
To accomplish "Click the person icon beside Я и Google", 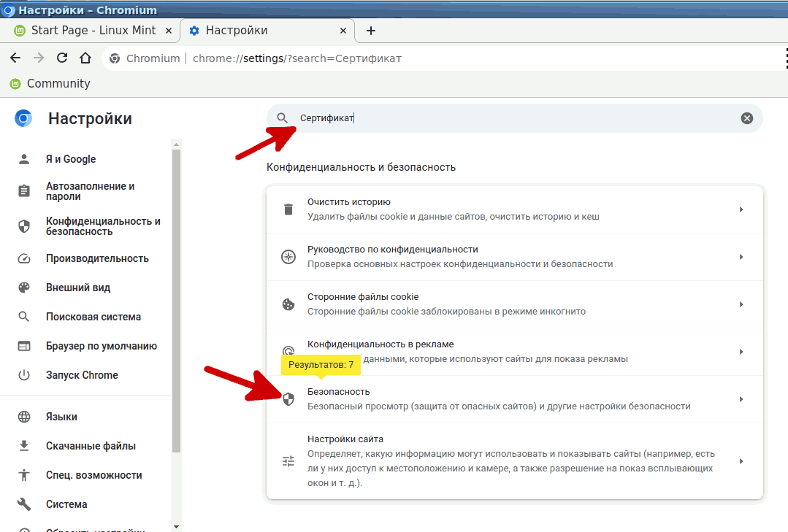I will click(23, 159).
